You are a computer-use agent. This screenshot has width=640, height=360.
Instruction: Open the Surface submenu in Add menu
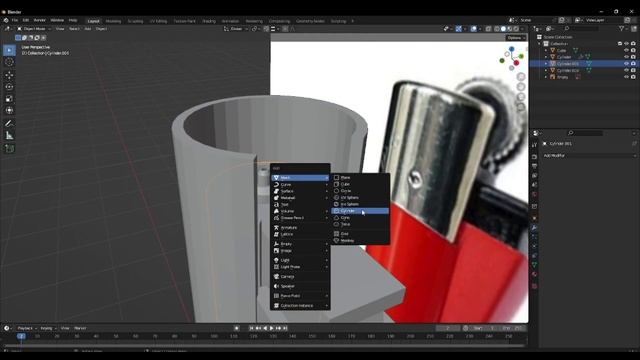(x=300, y=191)
